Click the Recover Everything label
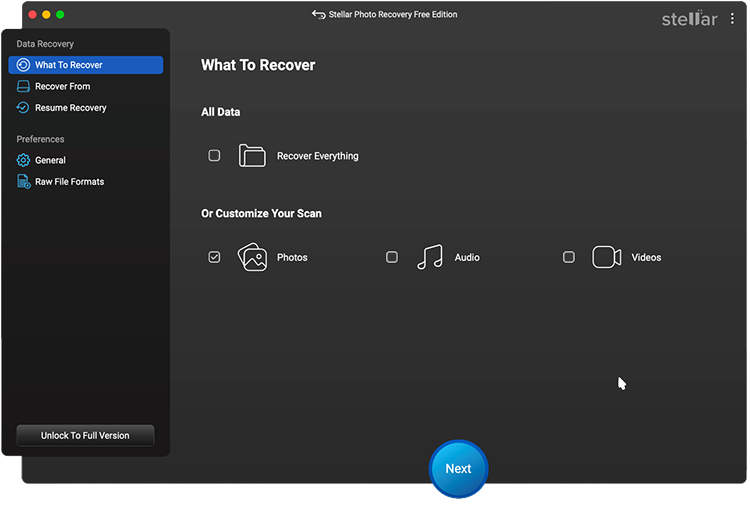 pyautogui.click(x=318, y=156)
